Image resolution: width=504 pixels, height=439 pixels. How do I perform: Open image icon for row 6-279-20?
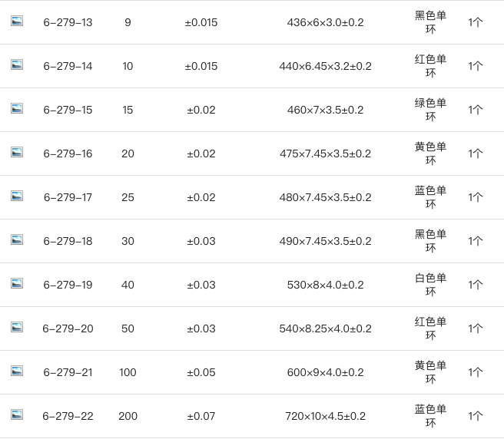17,327
